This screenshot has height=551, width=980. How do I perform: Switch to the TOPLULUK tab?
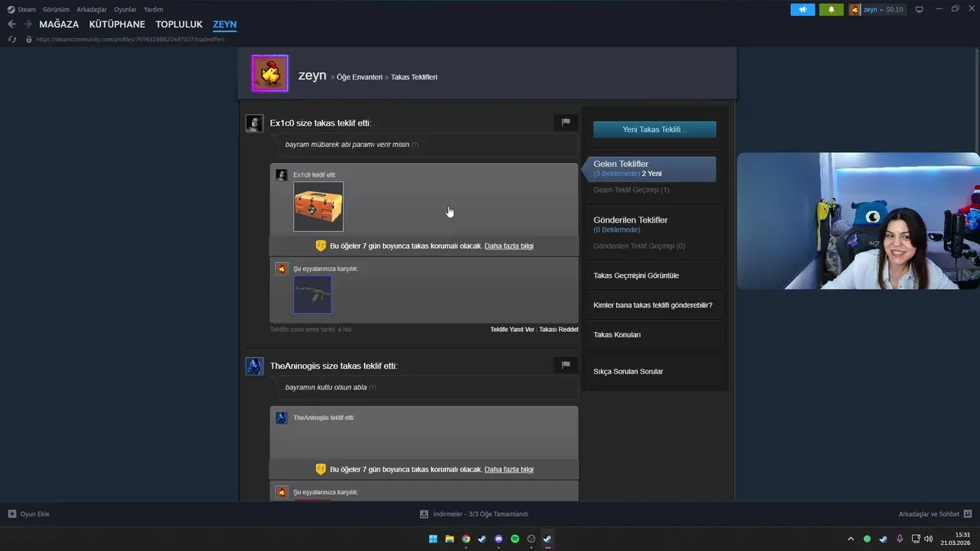click(179, 24)
